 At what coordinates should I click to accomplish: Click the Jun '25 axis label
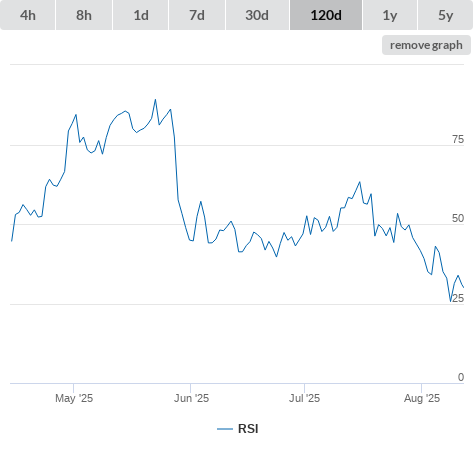(191, 398)
